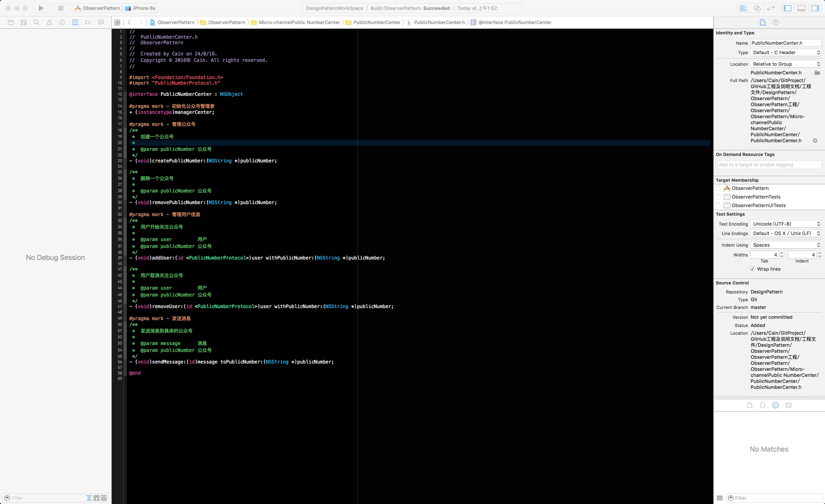Check the ObserverPatternTests target membership checkbox
This screenshot has width=825, height=504.
[x=718, y=197]
